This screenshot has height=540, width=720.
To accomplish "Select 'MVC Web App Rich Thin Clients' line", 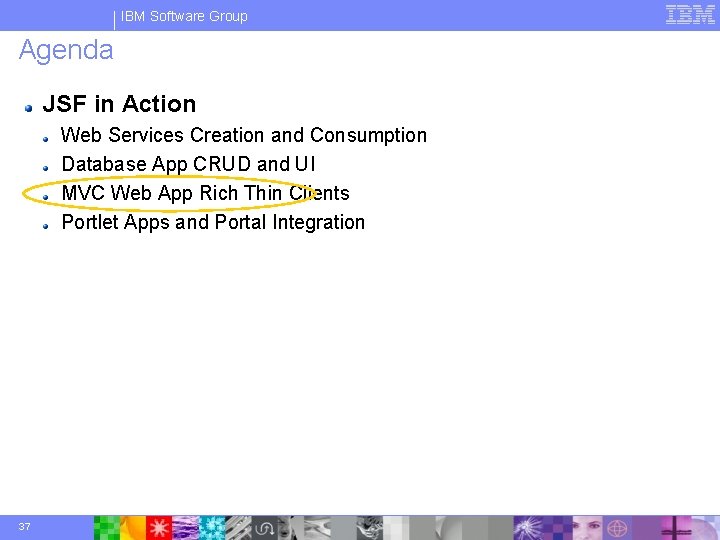I will point(205,193).
